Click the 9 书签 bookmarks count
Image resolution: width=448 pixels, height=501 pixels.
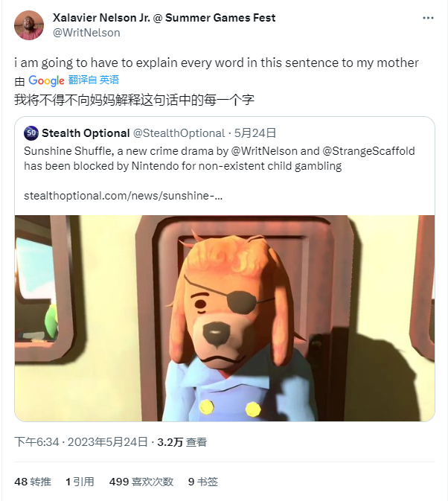click(x=202, y=482)
